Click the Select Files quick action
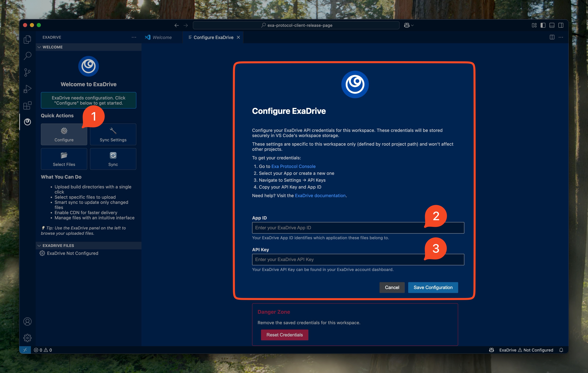 pos(64,159)
